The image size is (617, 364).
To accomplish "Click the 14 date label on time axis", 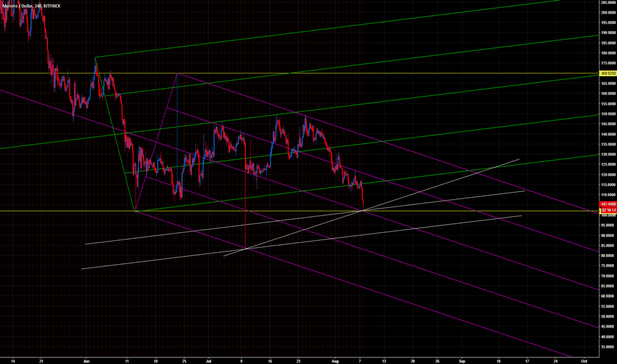I will tap(13, 361).
